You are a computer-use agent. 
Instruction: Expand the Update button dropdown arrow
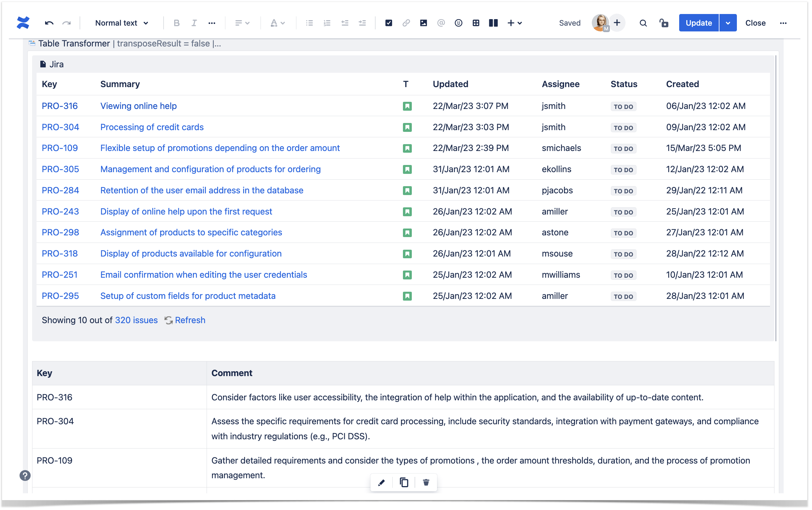pos(728,23)
